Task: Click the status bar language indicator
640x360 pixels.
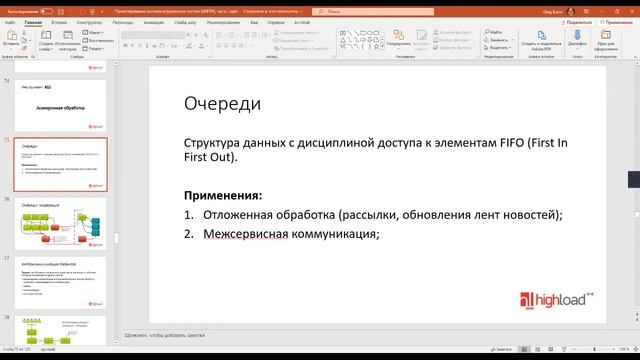Action: point(48,349)
